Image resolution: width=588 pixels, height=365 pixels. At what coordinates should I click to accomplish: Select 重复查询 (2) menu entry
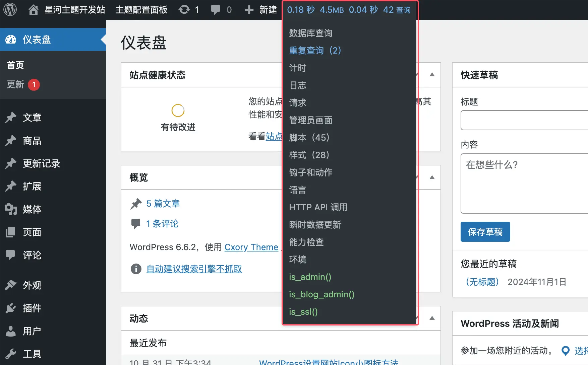pos(315,50)
